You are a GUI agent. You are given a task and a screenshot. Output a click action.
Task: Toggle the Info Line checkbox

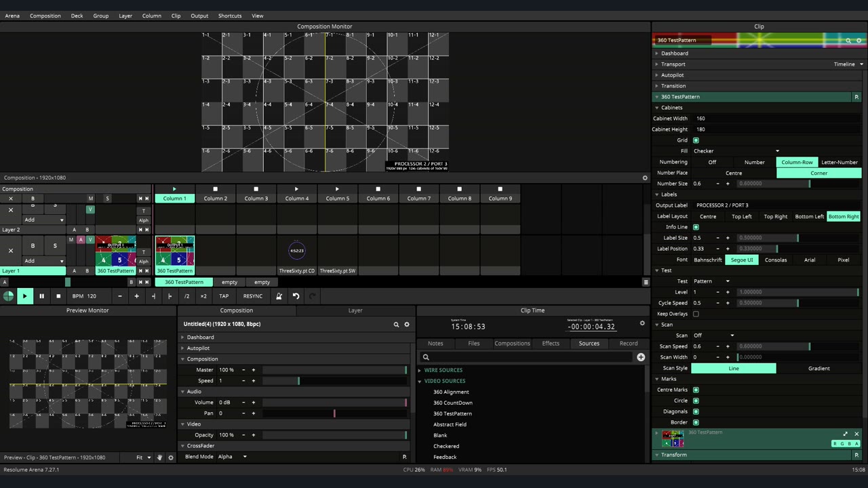click(x=696, y=227)
